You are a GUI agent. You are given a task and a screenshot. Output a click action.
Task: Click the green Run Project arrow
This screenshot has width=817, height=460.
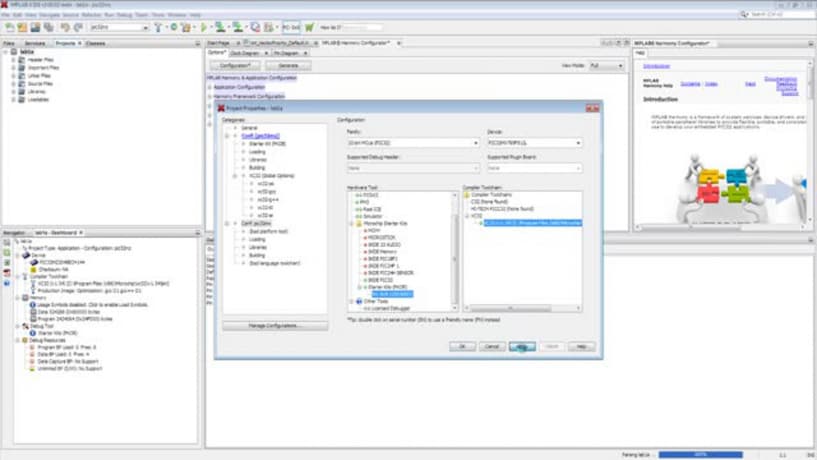(205, 27)
